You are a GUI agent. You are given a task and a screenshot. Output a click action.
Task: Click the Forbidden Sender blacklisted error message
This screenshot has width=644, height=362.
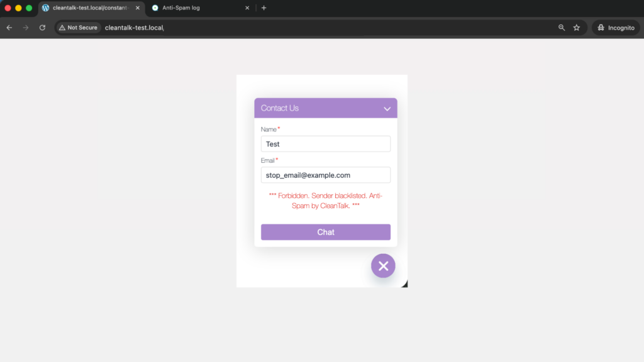click(326, 200)
